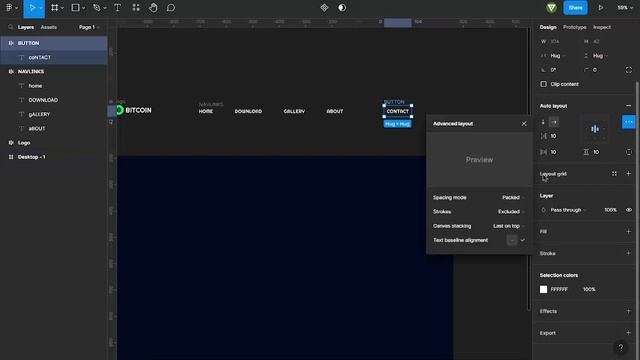Select the Move tool
Image resolution: width=640 pixels, height=360 pixels.
pyautogui.click(x=32, y=8)
